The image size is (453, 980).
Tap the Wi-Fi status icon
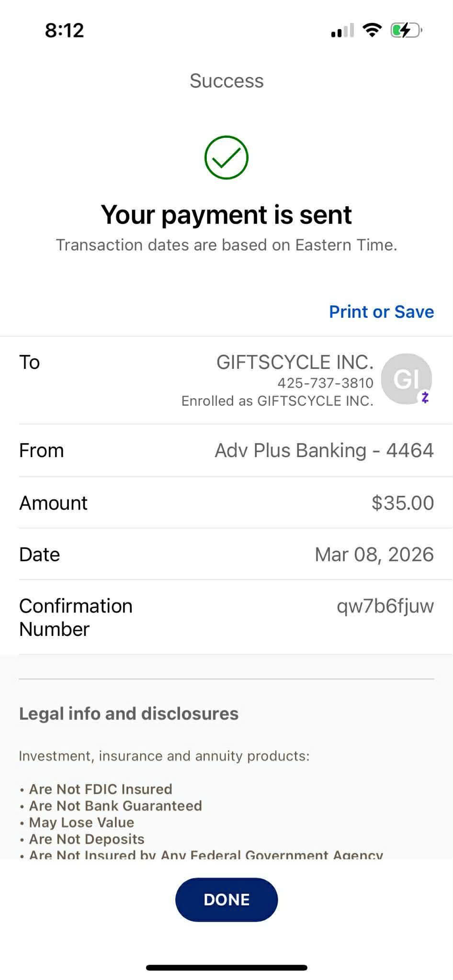[x=372, y=30]
